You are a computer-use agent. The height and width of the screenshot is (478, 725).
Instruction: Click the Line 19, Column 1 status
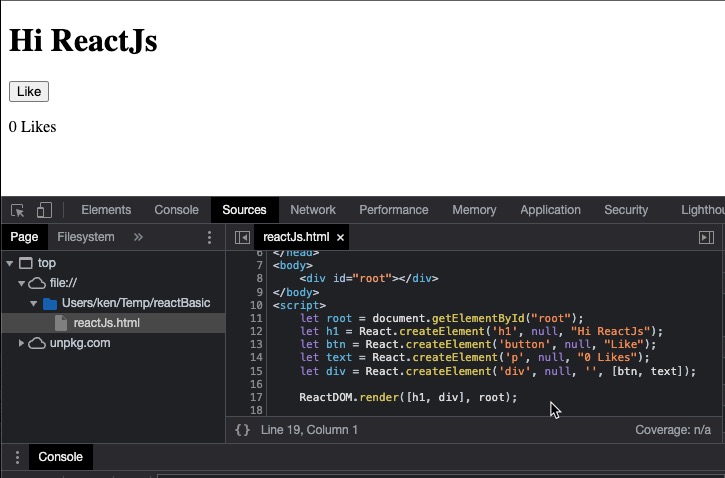309,430
